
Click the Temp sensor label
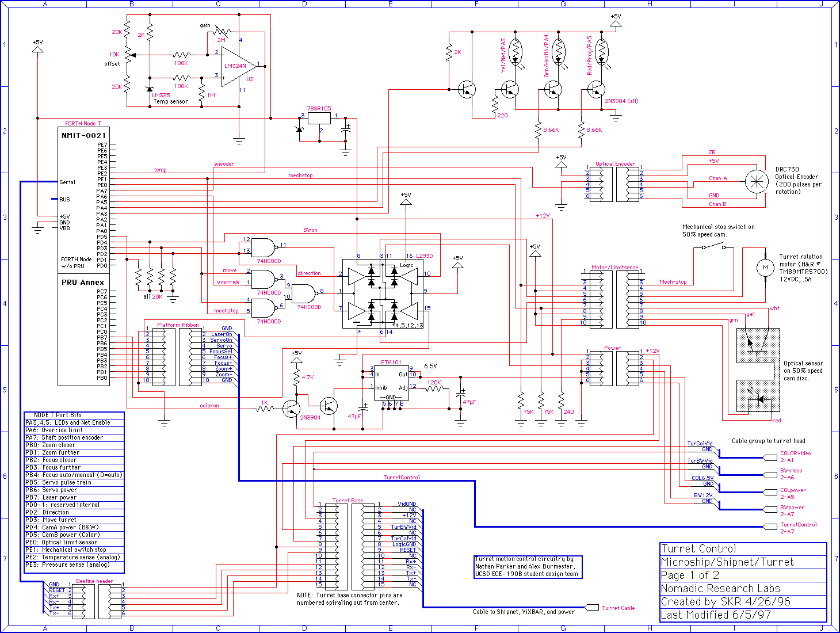click(x=170, y=101)
